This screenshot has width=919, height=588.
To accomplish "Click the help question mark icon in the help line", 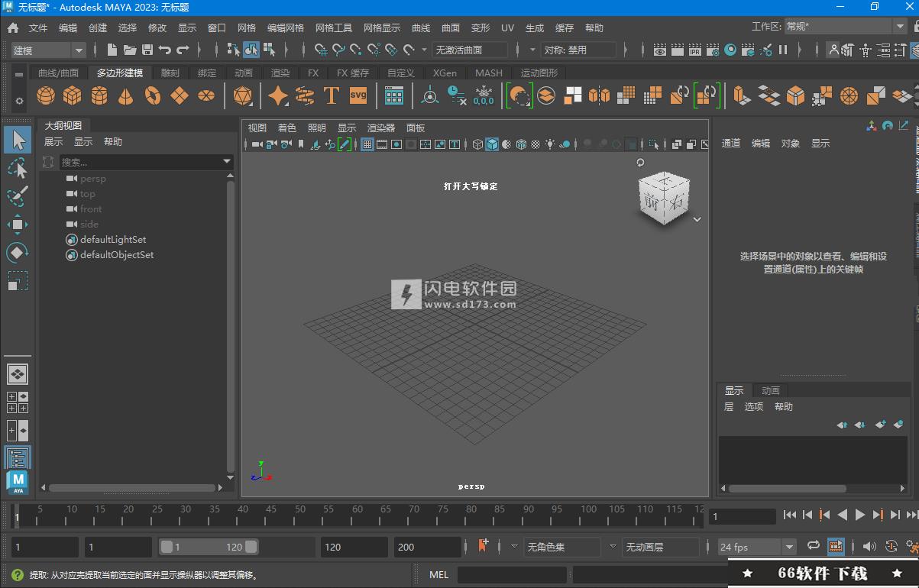I will (x=17, y=574).
